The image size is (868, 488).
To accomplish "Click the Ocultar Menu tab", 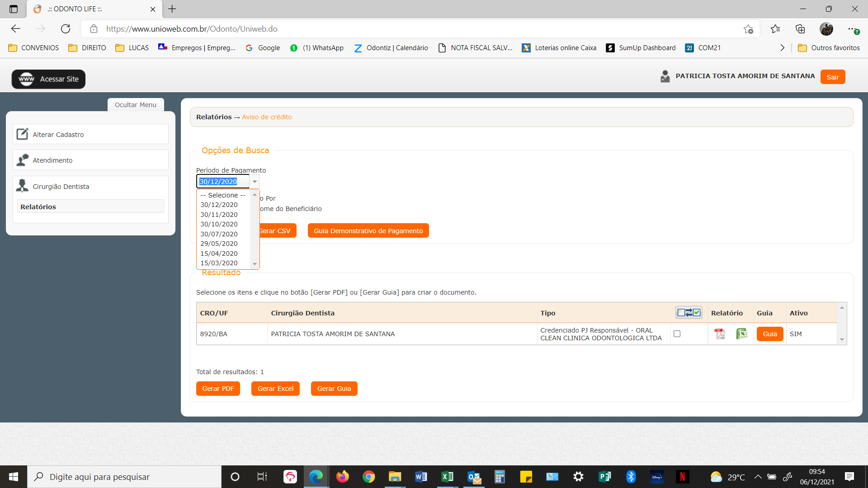I will (135, 105).
